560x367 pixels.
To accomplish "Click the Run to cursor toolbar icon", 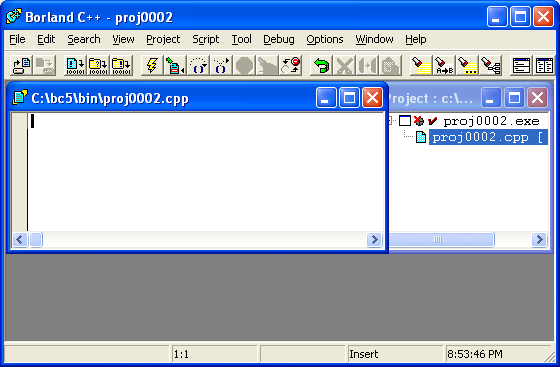I will [x=175, y=65].
